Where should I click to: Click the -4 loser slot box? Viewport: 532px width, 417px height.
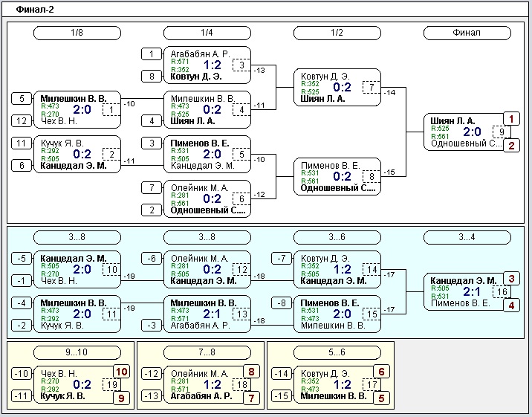coord(22,303)
